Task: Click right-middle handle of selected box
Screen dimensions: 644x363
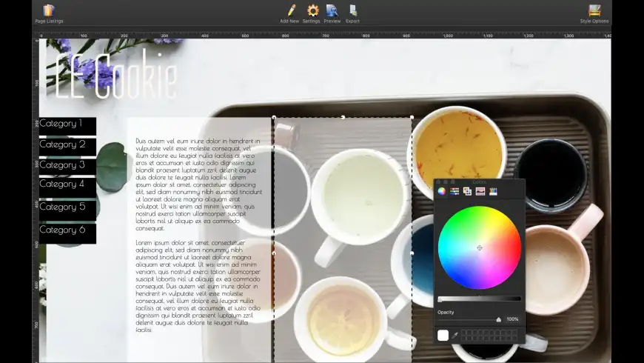Action: tap(412, 253)
